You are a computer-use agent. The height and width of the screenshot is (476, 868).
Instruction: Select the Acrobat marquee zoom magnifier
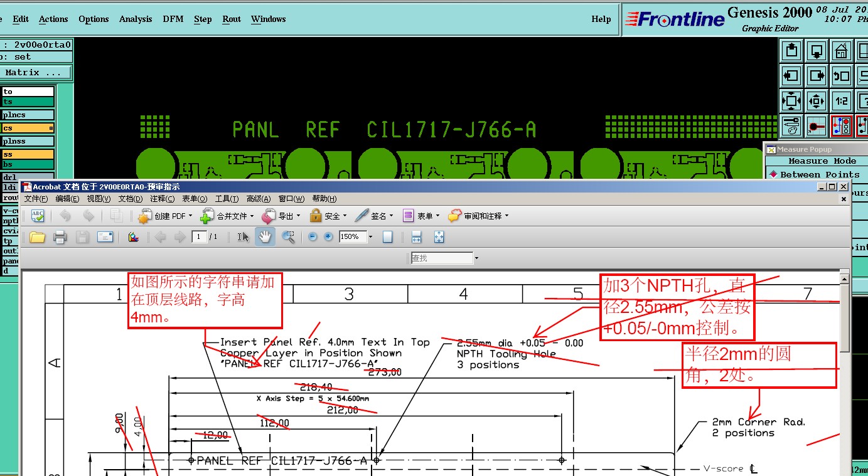tap(288, 237)
